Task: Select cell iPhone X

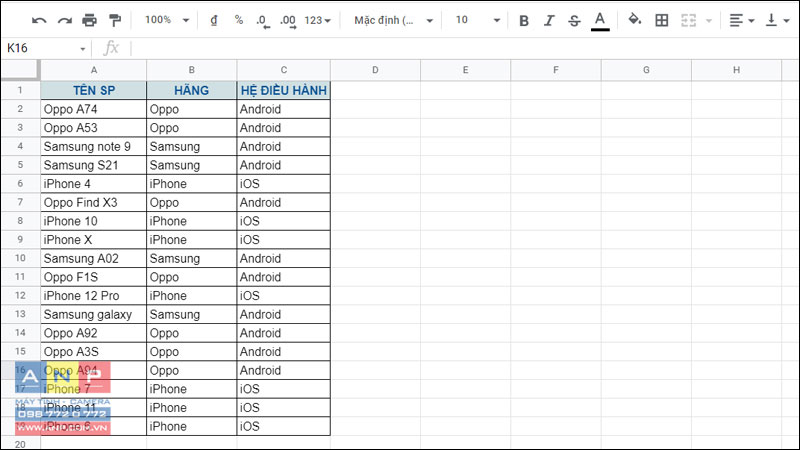Action: [x=94, y=240]
